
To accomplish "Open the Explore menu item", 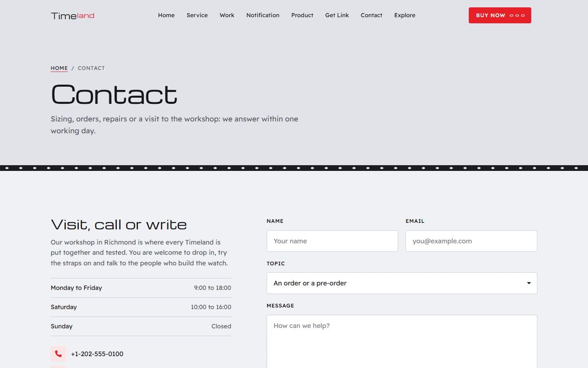I will 405,15.
